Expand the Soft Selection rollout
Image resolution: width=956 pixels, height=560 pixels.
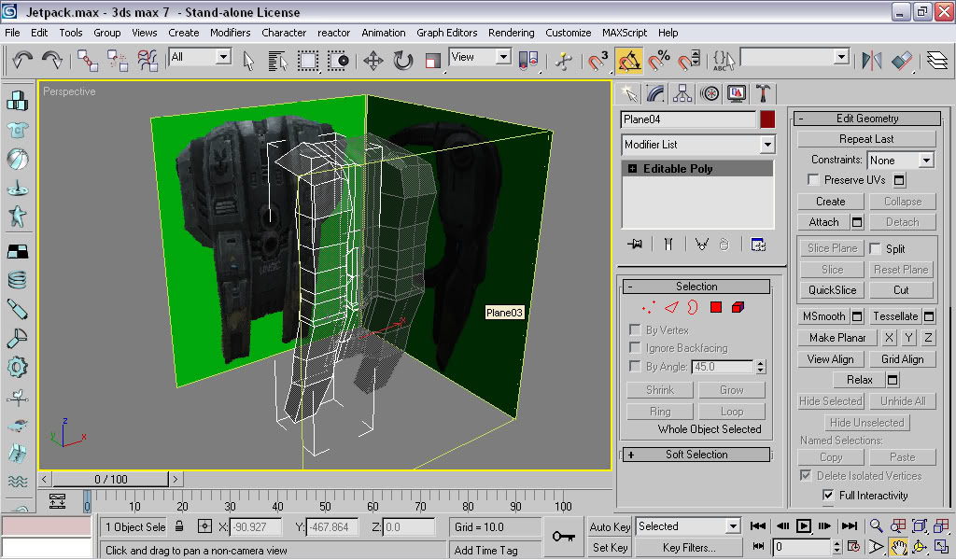pos(696,455)
